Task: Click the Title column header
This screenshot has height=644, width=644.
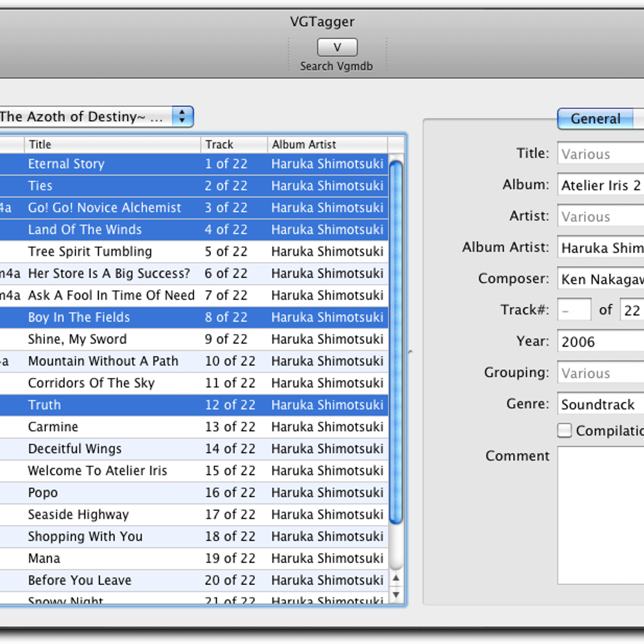Action: pyautogui.click(x=112, y=144)
